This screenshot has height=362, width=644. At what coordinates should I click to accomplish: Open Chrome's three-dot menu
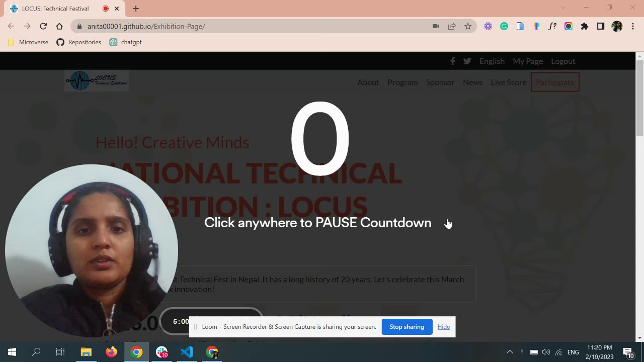(633, 26)
